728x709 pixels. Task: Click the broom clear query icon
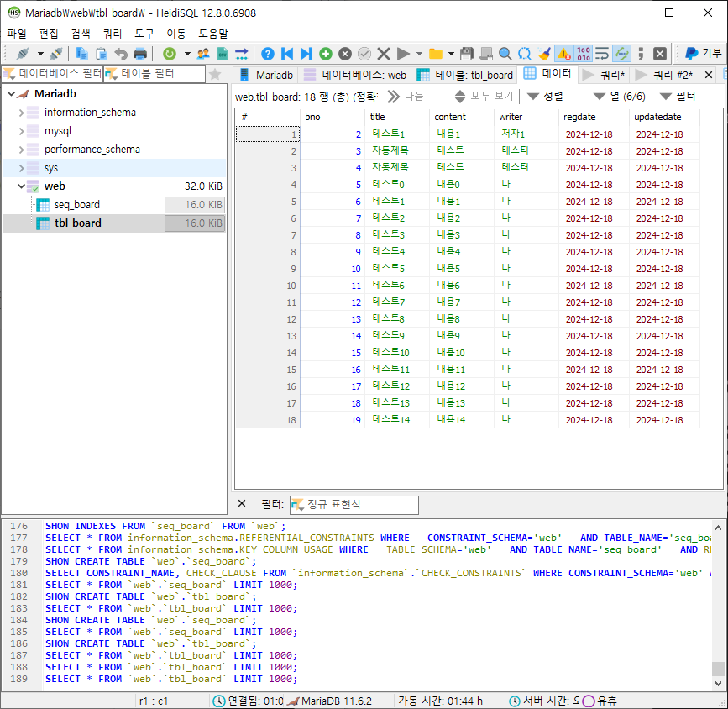click(544, 54)
